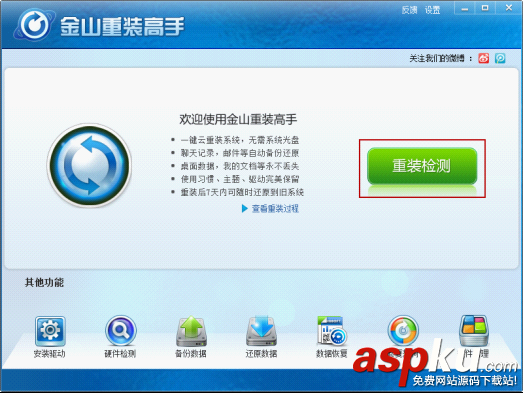Click the text 重装后7天内可随时还原到旧系统
This screenshot has height=393, width=523.
(242, 192)
